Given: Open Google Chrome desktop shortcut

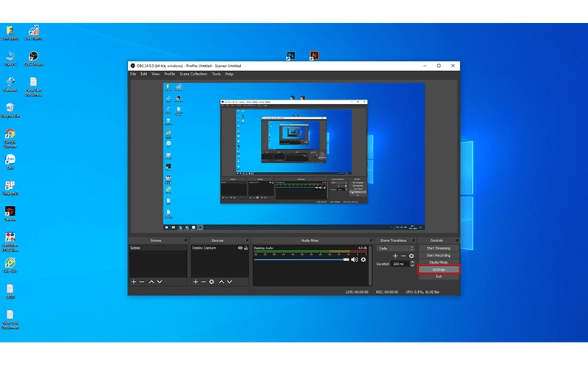Looking at the screenshot, I should tap(10, 135).
